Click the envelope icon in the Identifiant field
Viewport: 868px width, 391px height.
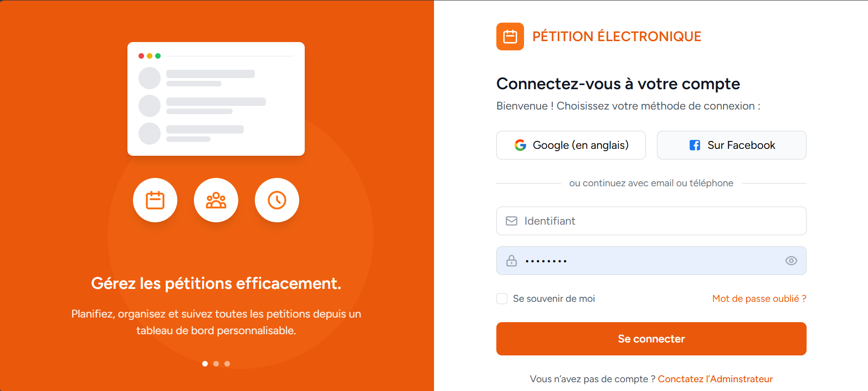click(511, 221)
